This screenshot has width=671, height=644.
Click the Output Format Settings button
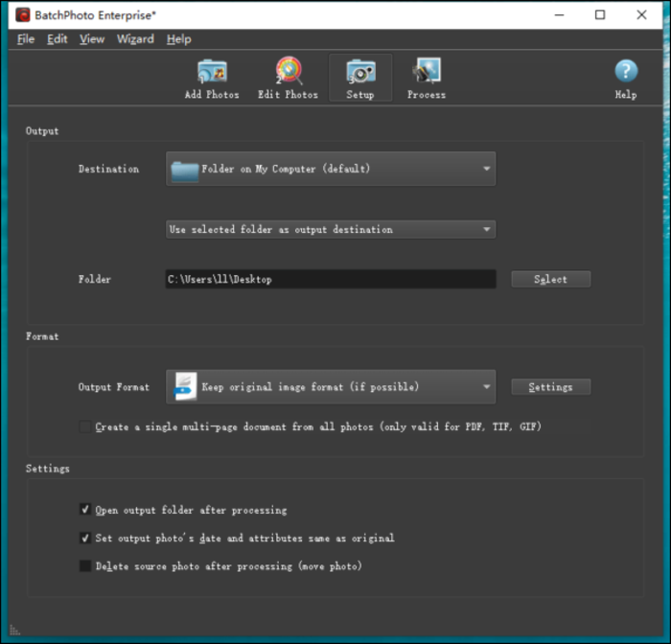click(x=551, y=387)
